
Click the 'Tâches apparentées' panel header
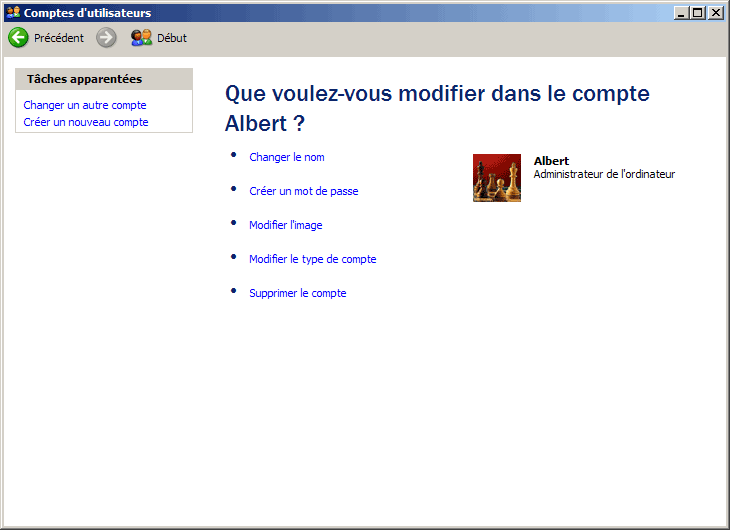coord(84,79)
